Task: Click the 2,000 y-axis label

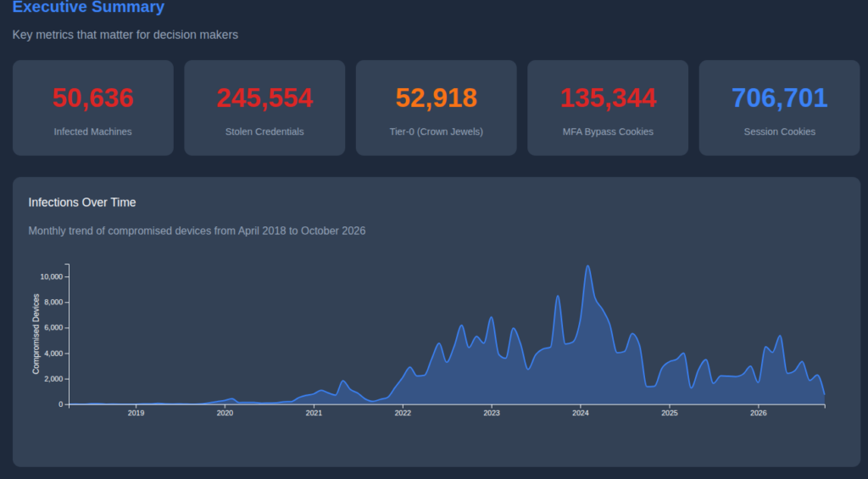Action: pyautogui.click(x=53, y=379)
